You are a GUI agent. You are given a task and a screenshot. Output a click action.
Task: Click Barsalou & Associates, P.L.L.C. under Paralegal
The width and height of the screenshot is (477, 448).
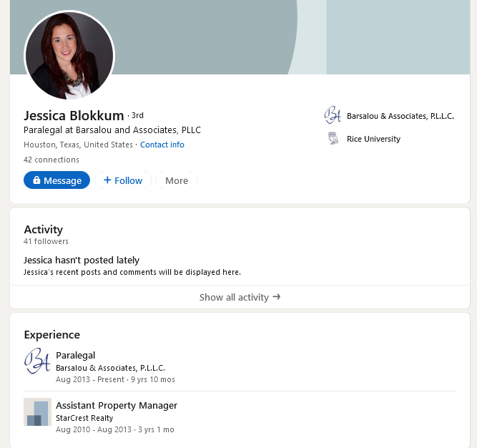[110, 368]
